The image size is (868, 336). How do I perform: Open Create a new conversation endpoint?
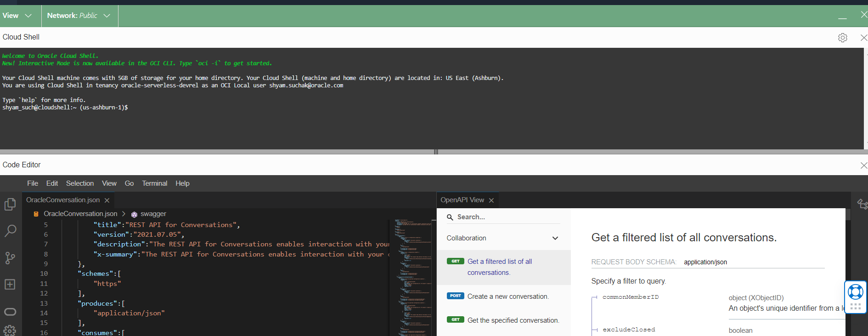pos(503,296)
